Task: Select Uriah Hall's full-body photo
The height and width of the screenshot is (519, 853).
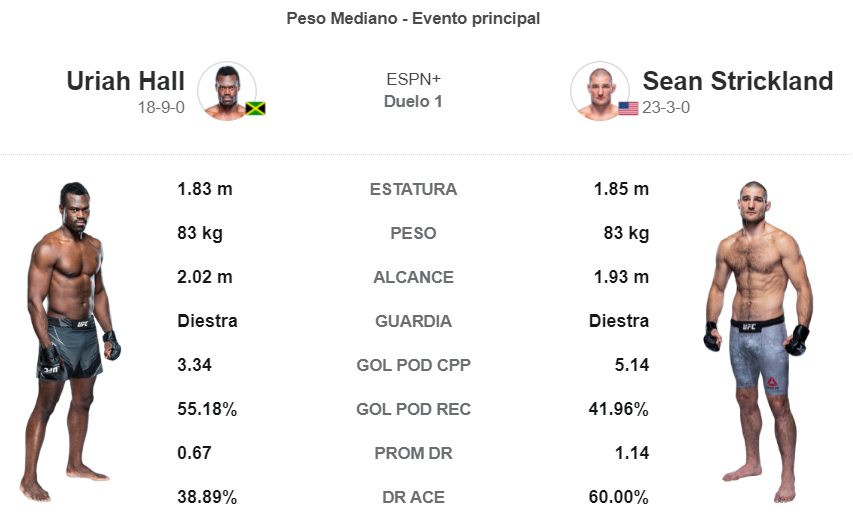Action: [70, 342]
